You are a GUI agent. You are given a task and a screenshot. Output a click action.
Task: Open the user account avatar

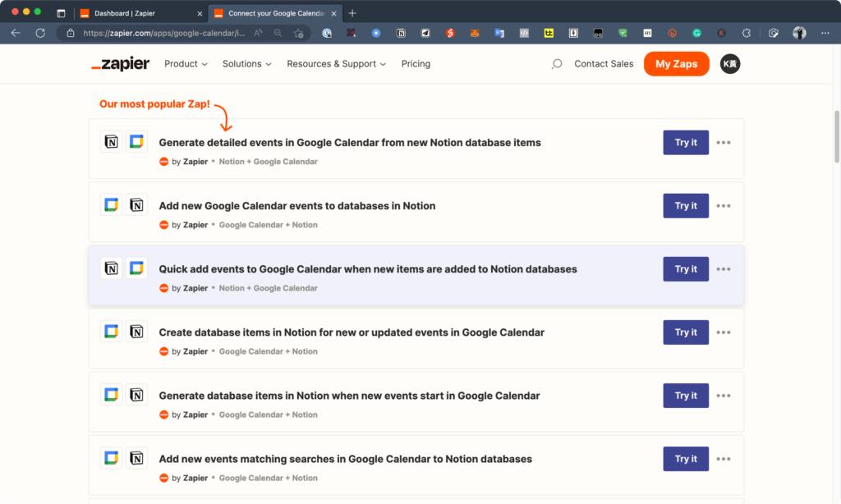730,64
